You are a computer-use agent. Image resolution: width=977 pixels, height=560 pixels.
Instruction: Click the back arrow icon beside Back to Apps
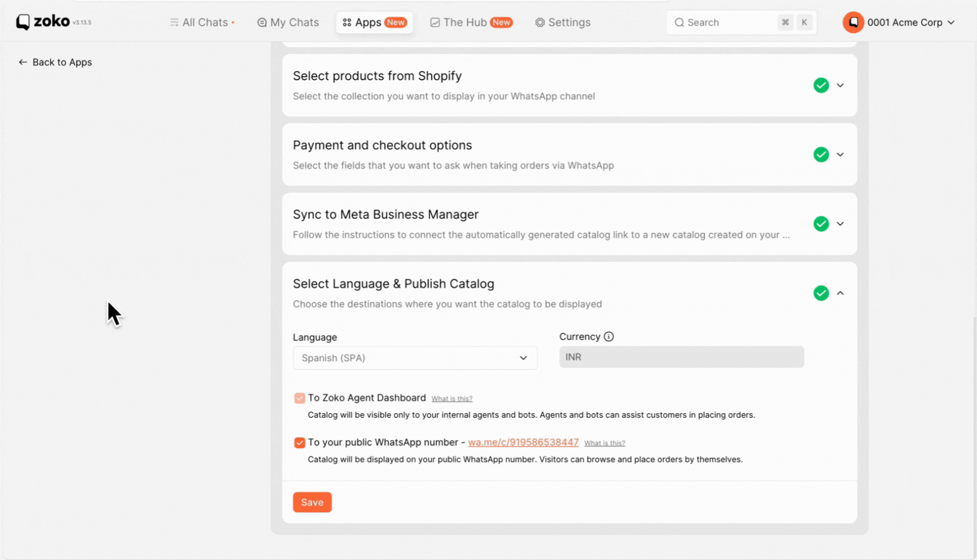coord(22,62)
